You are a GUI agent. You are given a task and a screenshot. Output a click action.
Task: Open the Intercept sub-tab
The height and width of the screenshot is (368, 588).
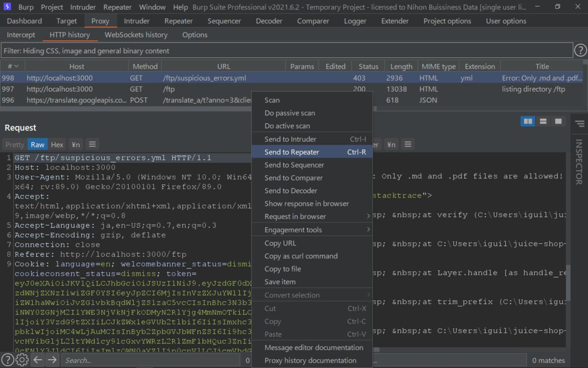[x=21, y=35]
